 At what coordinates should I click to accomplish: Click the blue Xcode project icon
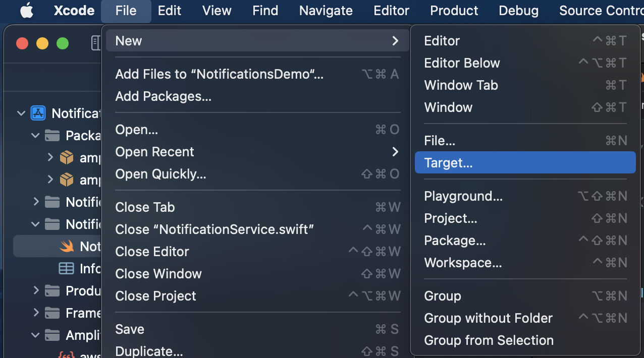[38, 113]
